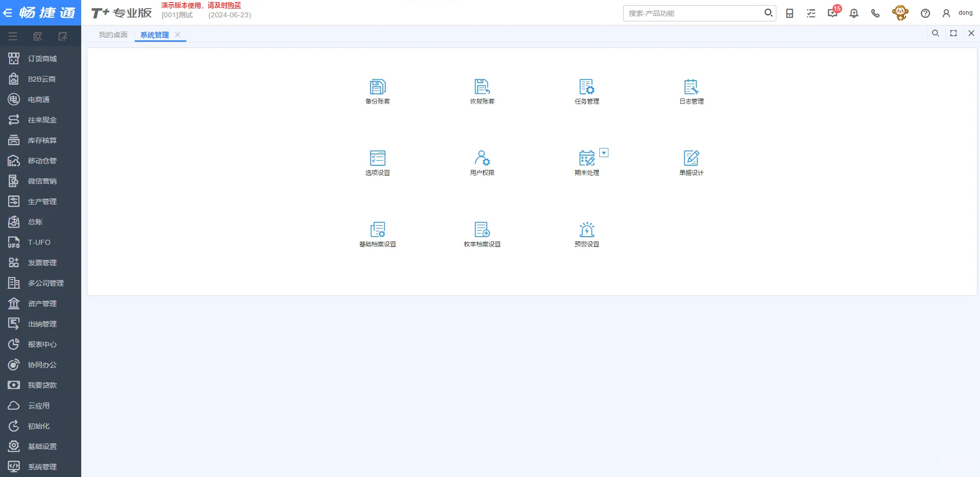Screen dimensions: 980x477
Task: Open 报表中心 sidebar module
Action: pos(40,344)
